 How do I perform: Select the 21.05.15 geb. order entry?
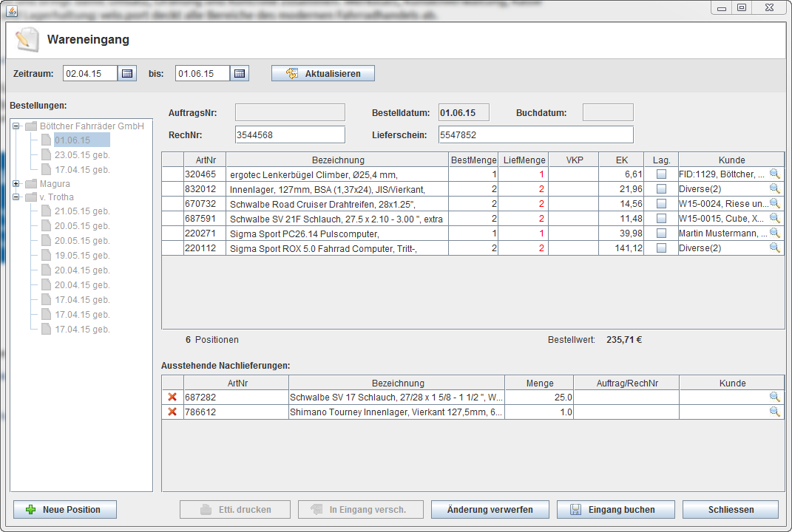81,211
